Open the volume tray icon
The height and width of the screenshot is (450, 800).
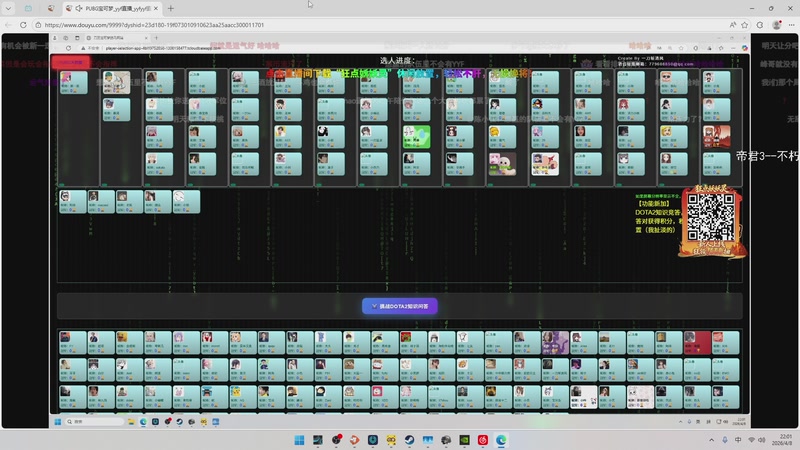[762, 440]
